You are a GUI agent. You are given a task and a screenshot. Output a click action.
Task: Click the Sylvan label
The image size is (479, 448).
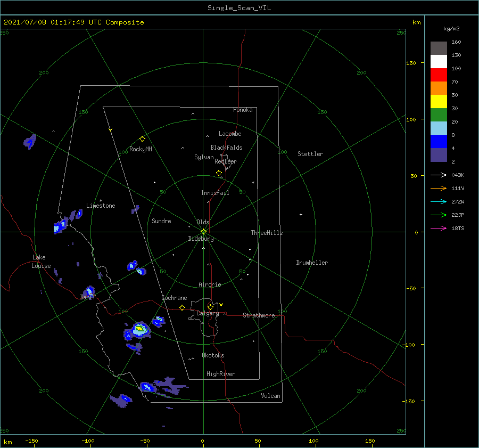point(204,157)
